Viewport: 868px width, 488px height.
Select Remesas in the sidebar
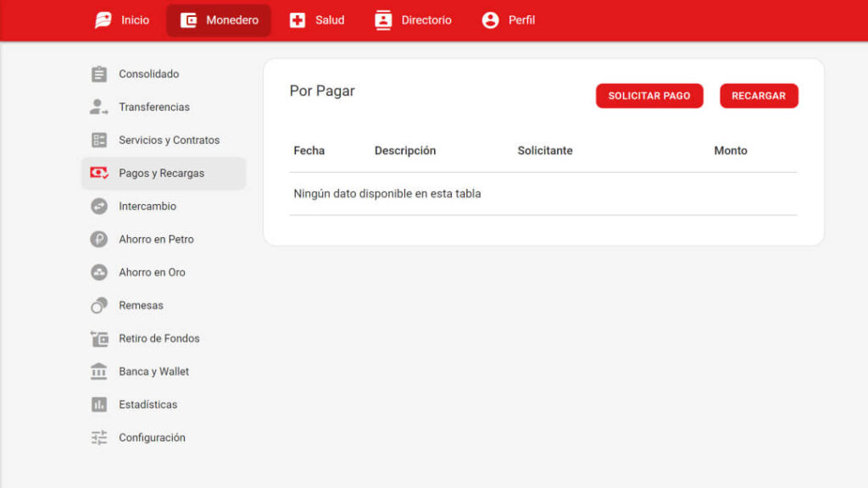tap(139, 305)
